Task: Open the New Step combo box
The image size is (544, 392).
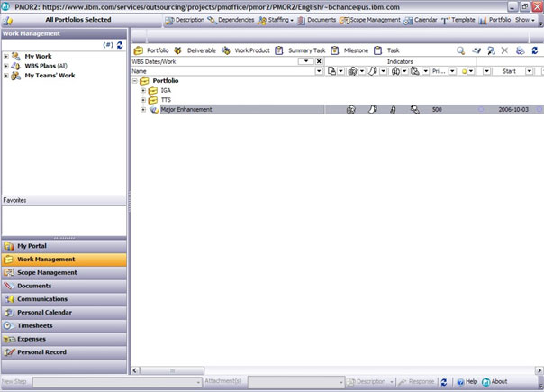Action: coord(117,382)
